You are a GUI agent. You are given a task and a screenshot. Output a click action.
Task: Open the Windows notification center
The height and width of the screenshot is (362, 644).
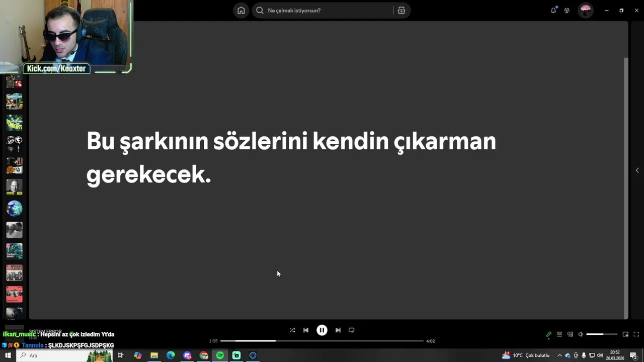point(633,355)
